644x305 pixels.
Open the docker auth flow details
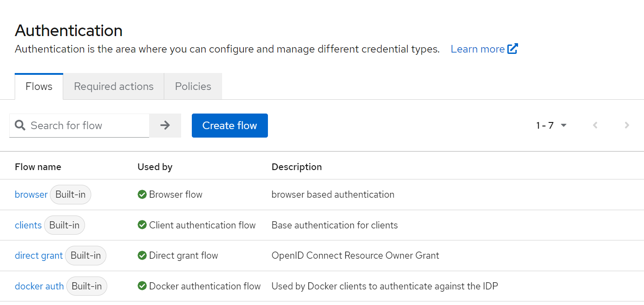(39, 286)
